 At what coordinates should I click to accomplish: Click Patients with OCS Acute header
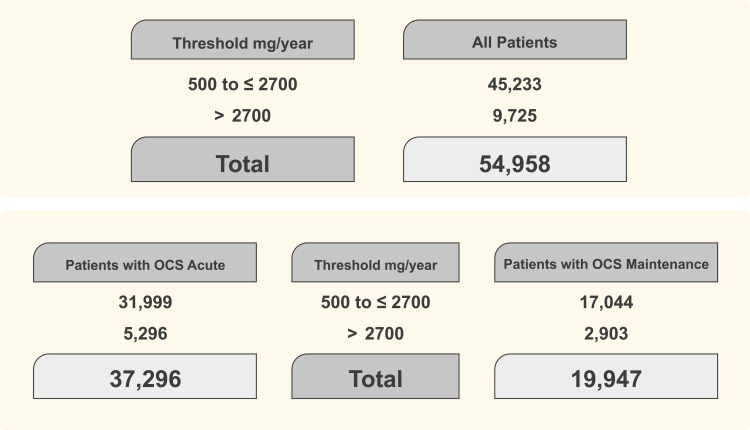click(144, 264)
